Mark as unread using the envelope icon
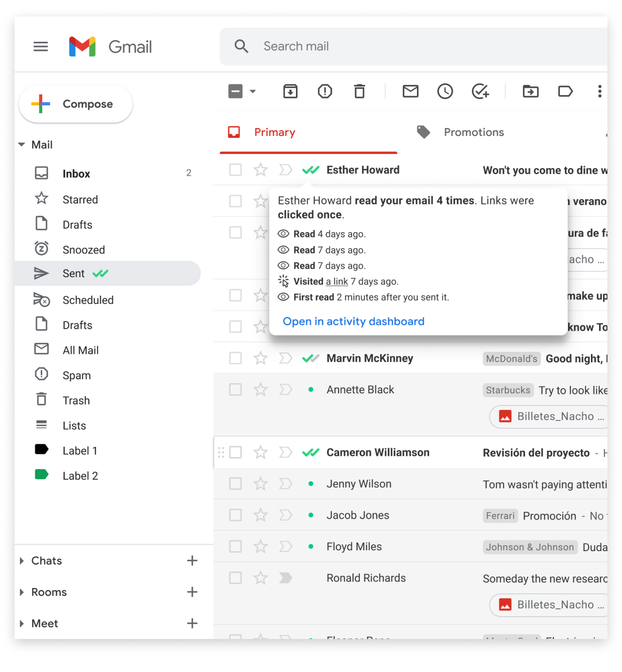Viewport: 622px width, 672px height. click(x=411, y=91)
